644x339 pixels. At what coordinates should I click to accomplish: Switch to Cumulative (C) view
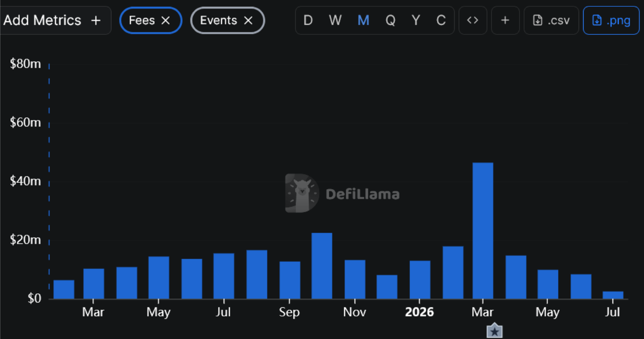pos(441,20)
